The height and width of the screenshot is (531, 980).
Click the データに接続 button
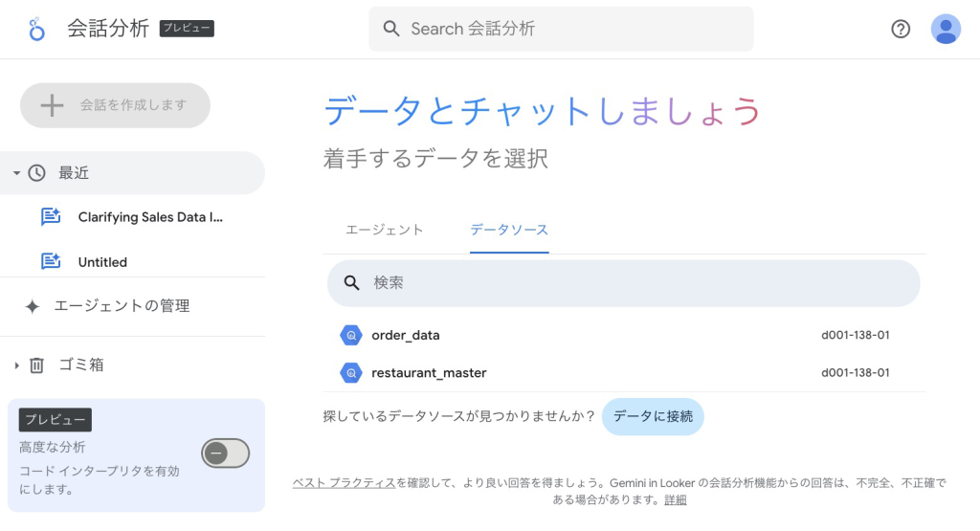tap(653, 416)
